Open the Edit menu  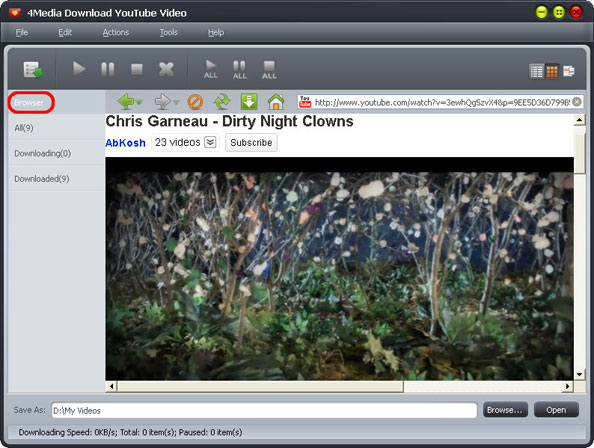[x=65, y=33]
